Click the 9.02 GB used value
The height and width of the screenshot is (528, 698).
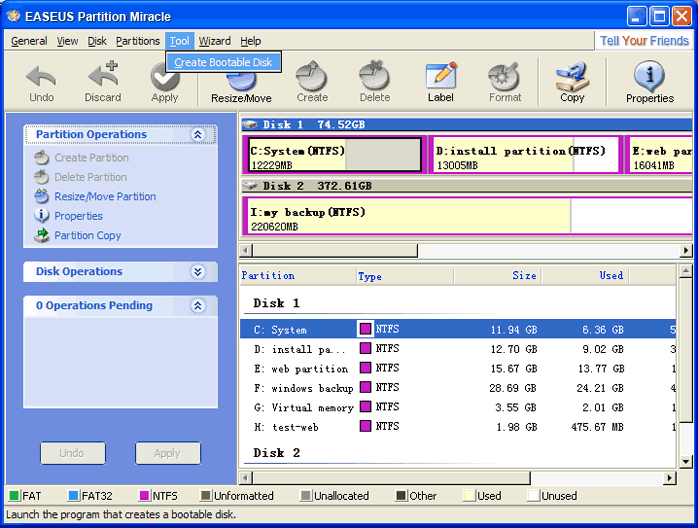tap(603, 349)
